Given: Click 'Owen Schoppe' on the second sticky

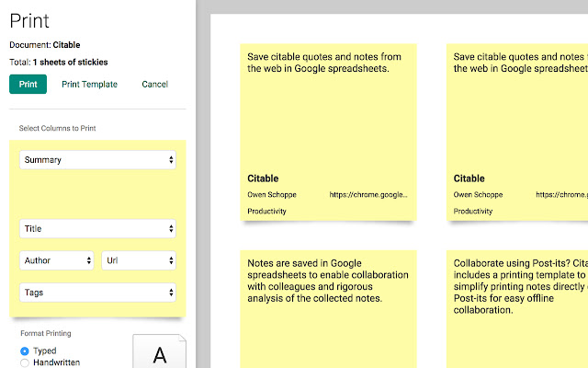Looking at the screenshot, I should pos(478,194).
